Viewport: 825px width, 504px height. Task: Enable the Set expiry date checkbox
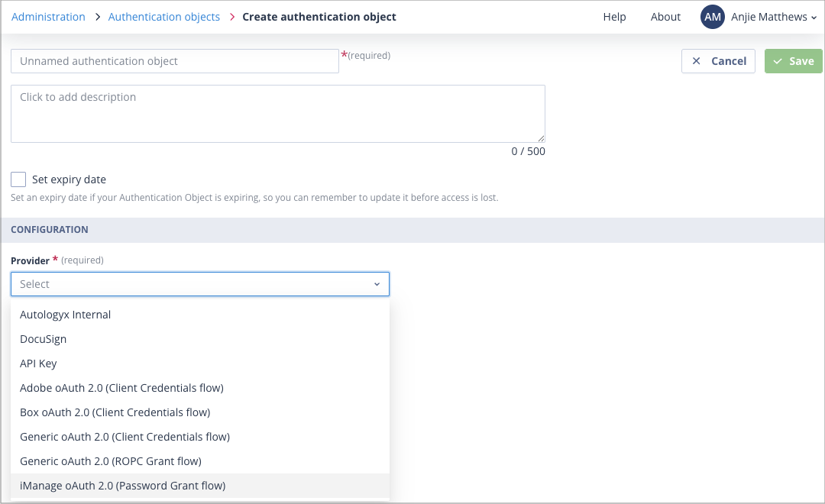[18, 179]
